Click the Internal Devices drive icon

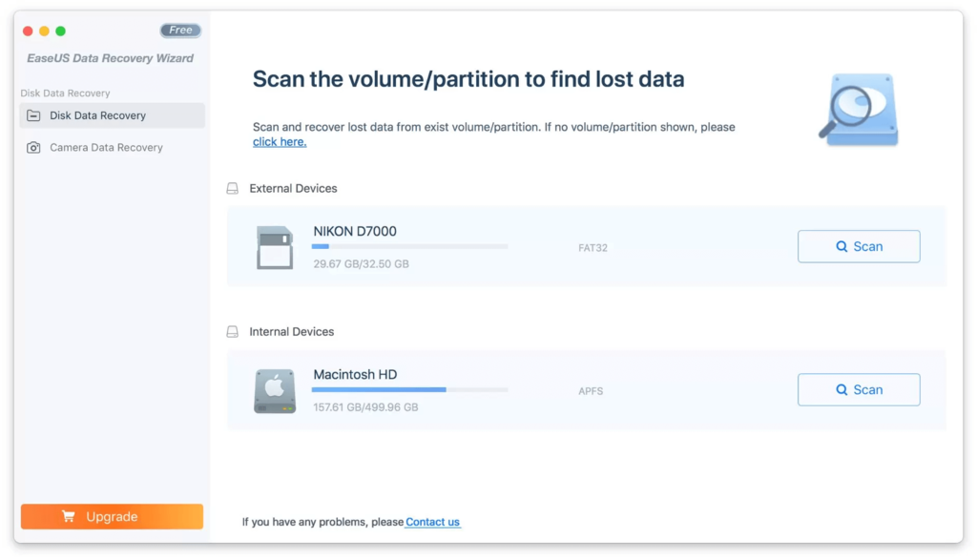233,332
